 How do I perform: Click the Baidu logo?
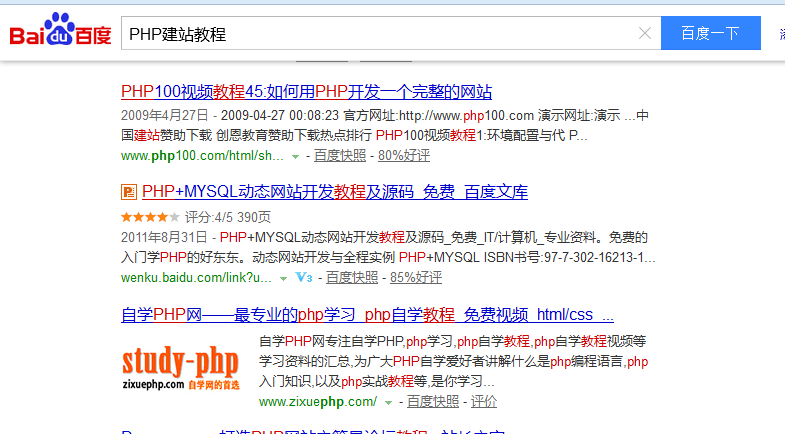pos(60,30)
